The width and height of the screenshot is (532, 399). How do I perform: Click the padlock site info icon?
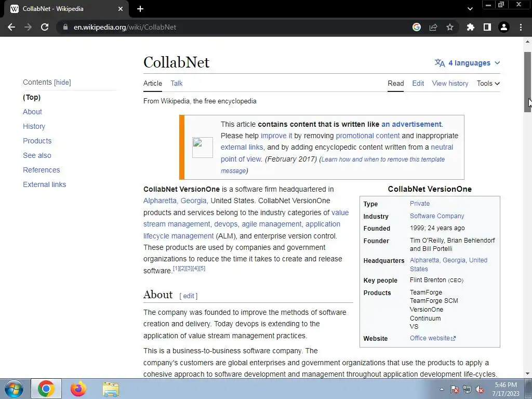point(65,27)
